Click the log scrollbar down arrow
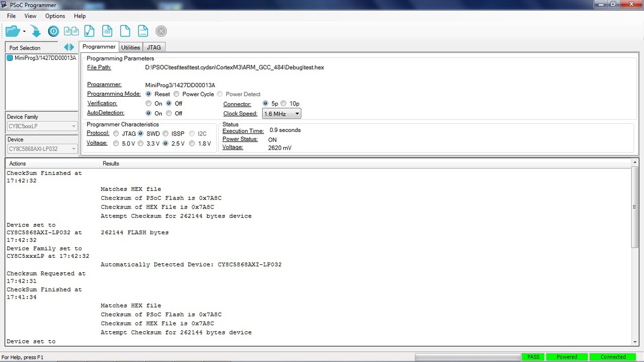 pyautogui.click(x=635, y=342)
